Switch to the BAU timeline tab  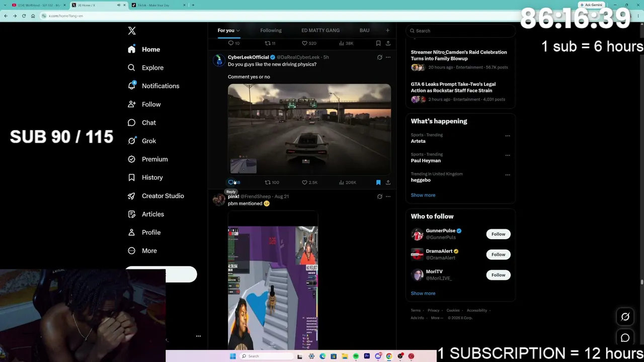pos(364,31)
